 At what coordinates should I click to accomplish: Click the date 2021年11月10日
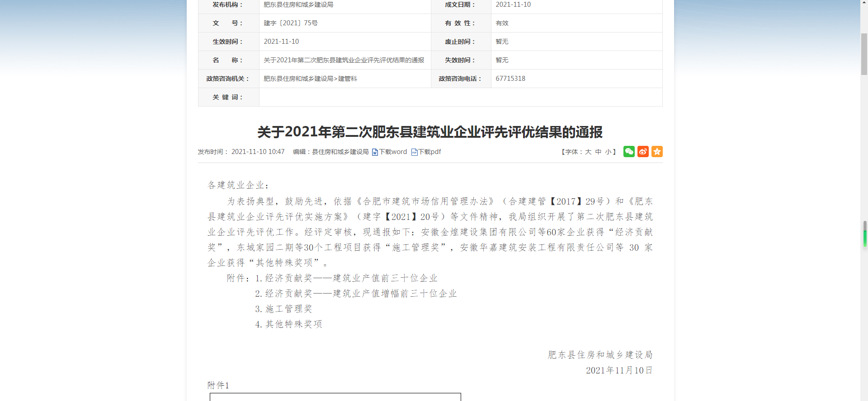pyautogui.click(x=619, y=370)
